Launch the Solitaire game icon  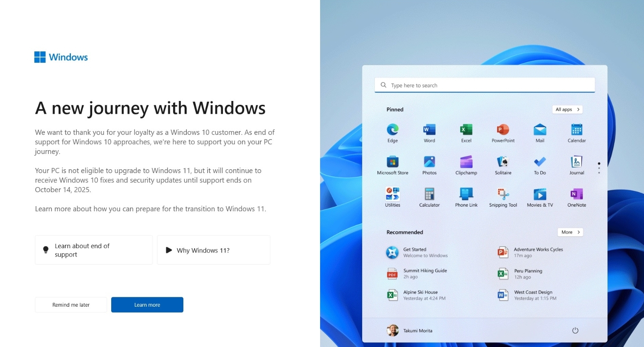point(503,162)
